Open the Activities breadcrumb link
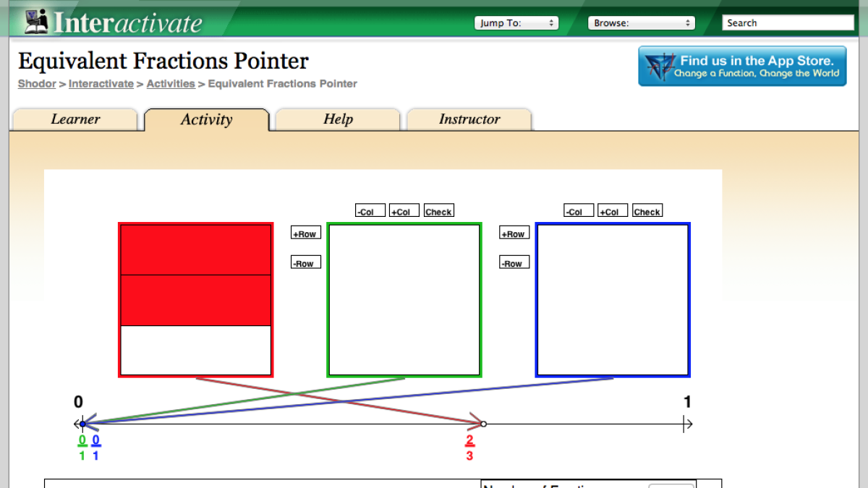Image resolution: width=868 pixels, height=488 pixels. tap(171, 84)
